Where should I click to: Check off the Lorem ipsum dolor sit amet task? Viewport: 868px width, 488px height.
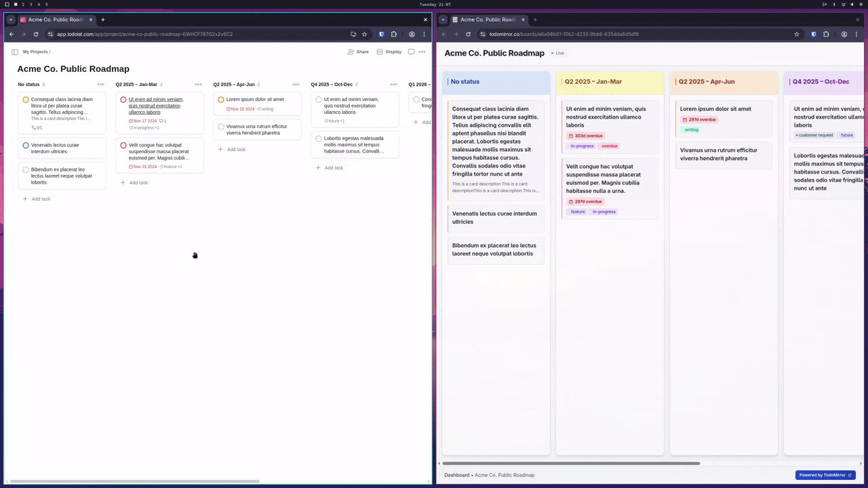point(221,100)
